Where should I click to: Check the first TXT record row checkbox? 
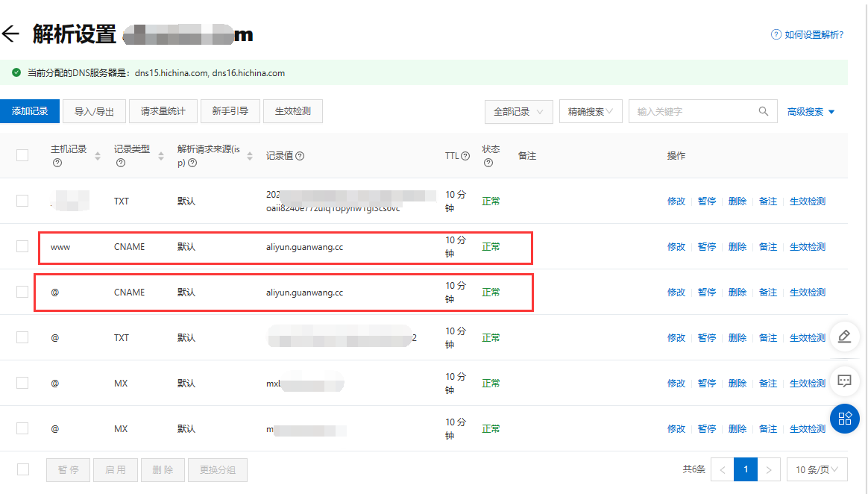pyautogui.click(x=22, y=201)
